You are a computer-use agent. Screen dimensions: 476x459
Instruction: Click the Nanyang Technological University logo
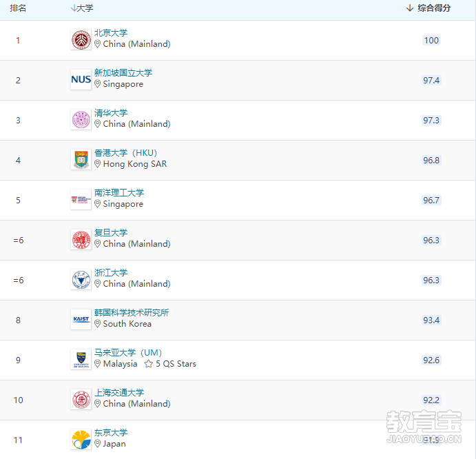point(81,200)
